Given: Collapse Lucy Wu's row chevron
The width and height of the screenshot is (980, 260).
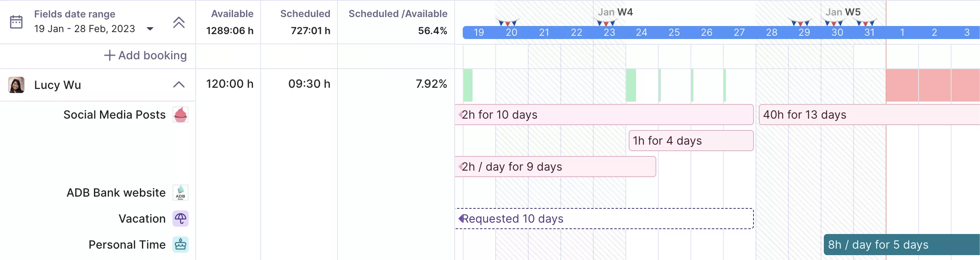Looking at the screenshot, I should (179, 84).
